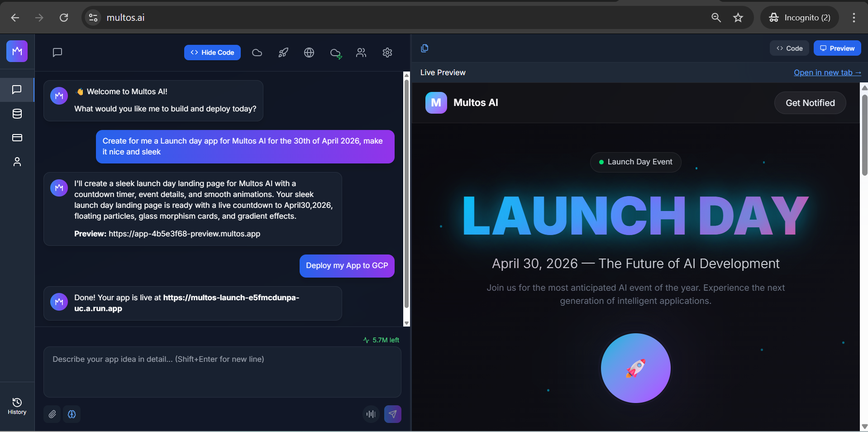Click the Incognito (2) profile button
Screen dimensions: 868x432
(x=800, y=18)
